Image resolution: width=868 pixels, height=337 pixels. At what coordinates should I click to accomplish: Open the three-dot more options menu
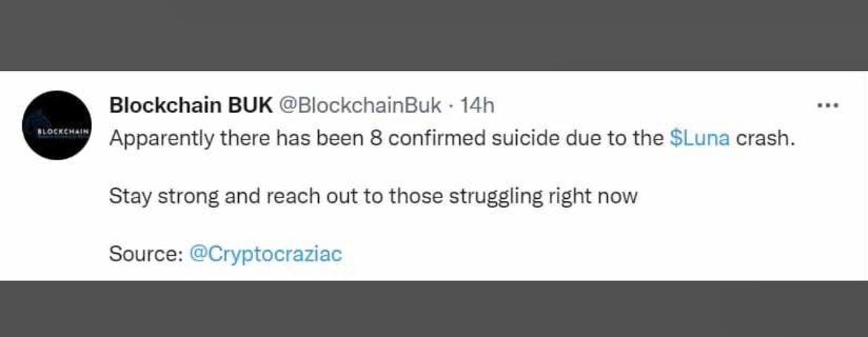click(x=826, y=105)
